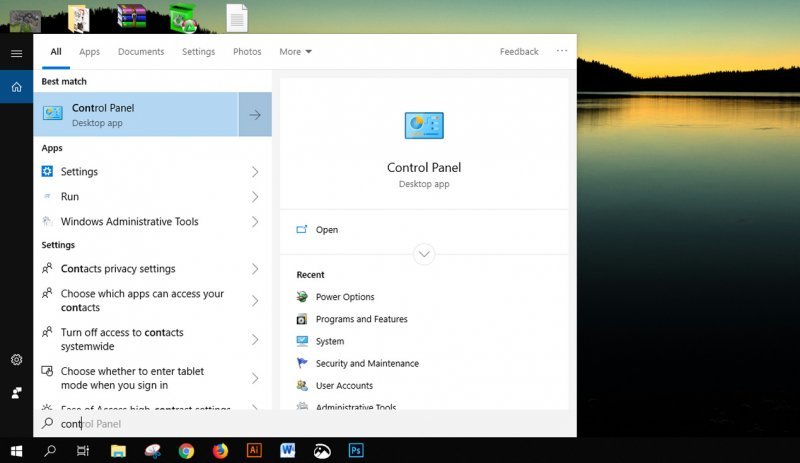The height and width of the screenshot is (463, 800).
Task: Expand the Control Panel best match arrow
Action: coord(255,114)
